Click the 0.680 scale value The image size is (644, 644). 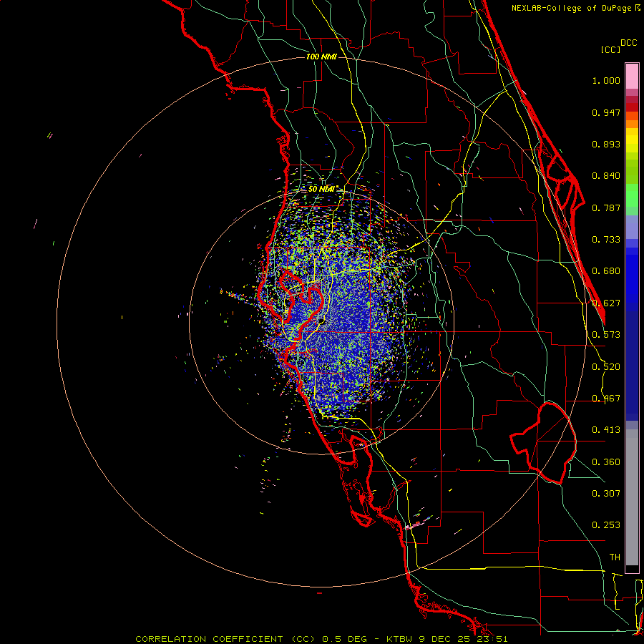(x=606, y=271)
